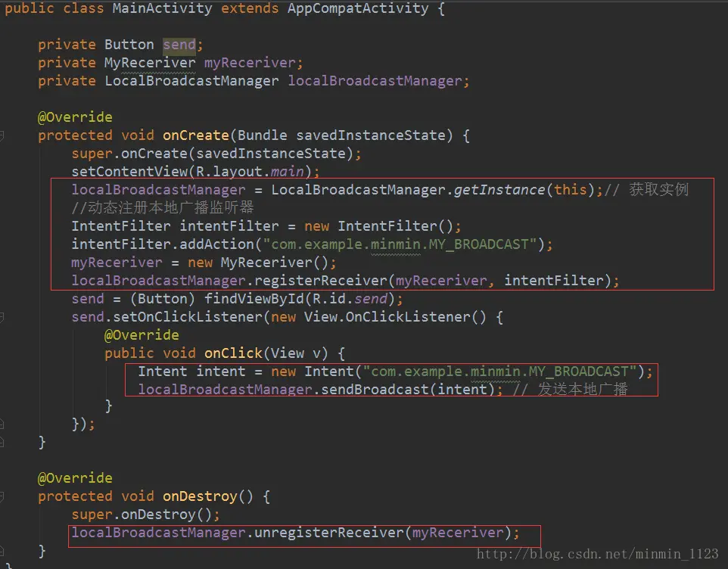The image size is (728, 569).
Task: Click the sendBroadcast method call
Action: point(374,390)
